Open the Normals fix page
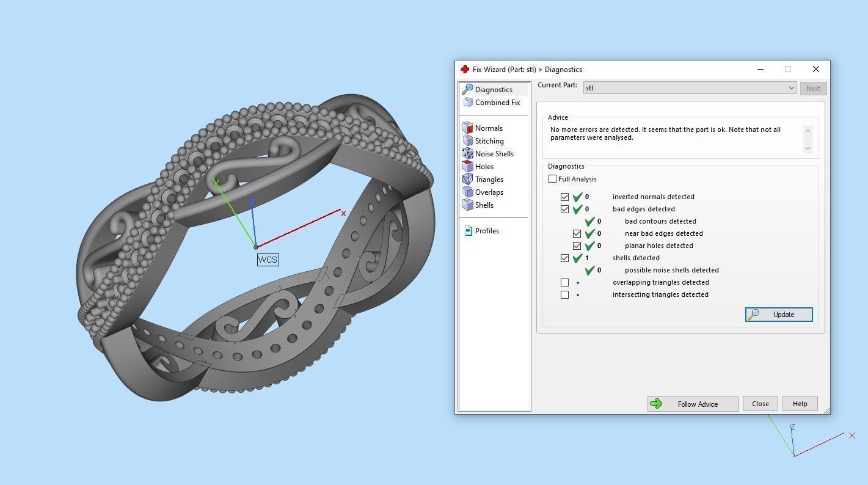The image size is (868, 485). click(x=489, y=128)
